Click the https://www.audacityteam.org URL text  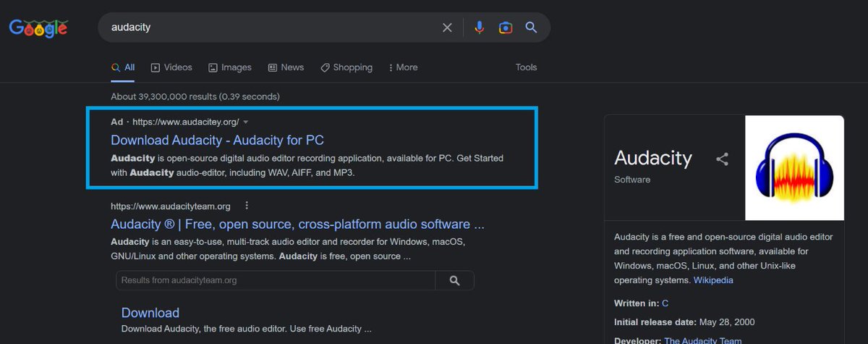171,206
